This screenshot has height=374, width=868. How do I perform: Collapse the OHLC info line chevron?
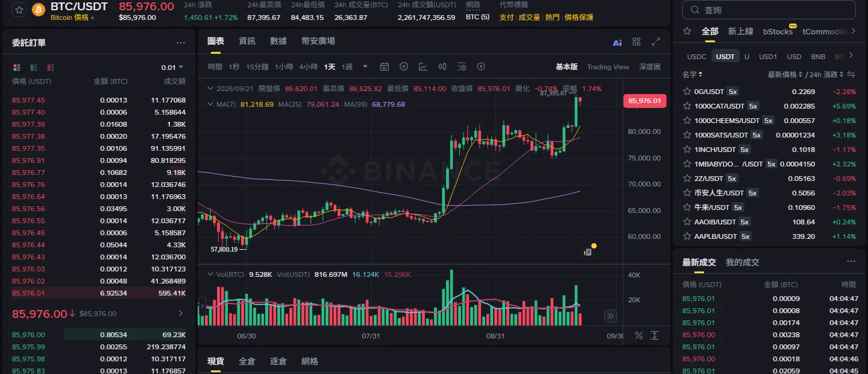(211, 89)
